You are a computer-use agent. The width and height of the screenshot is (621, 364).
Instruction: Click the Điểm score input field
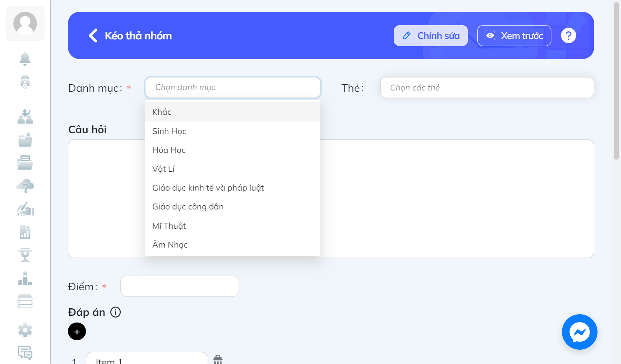point(179,286)
